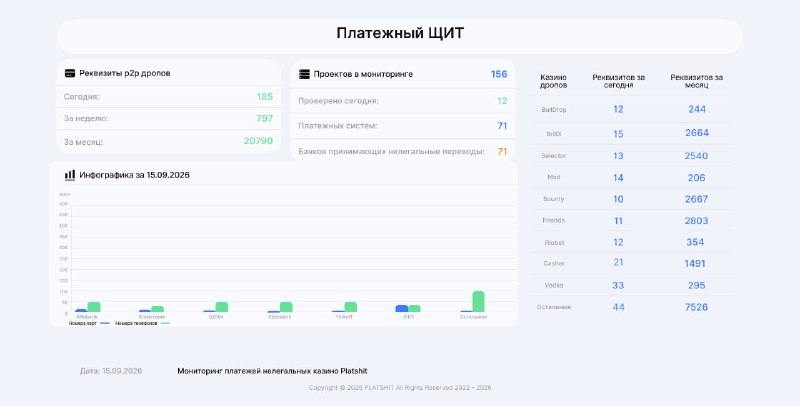Click the projects in monitoring count 156

(x=498, y=74)
